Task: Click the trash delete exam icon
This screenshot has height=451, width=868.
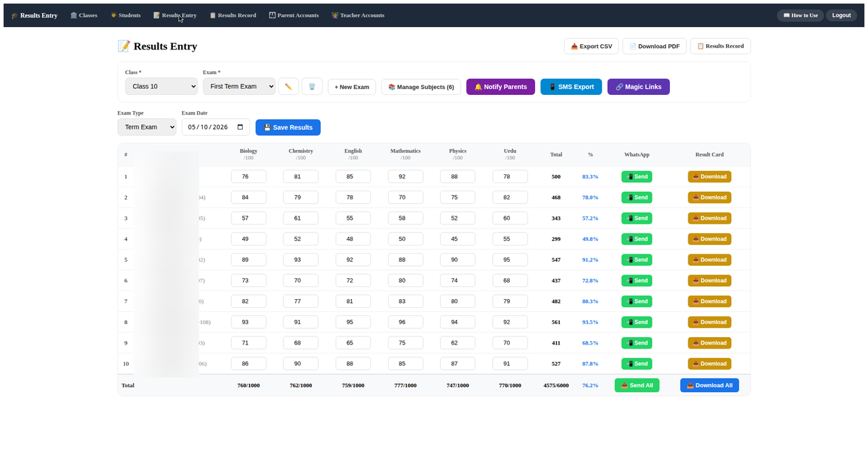Action: (x=312, y=87)
